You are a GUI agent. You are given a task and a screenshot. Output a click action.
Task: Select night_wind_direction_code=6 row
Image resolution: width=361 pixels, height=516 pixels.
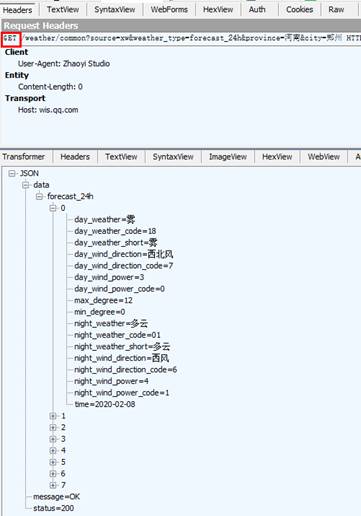click(125, 370)
